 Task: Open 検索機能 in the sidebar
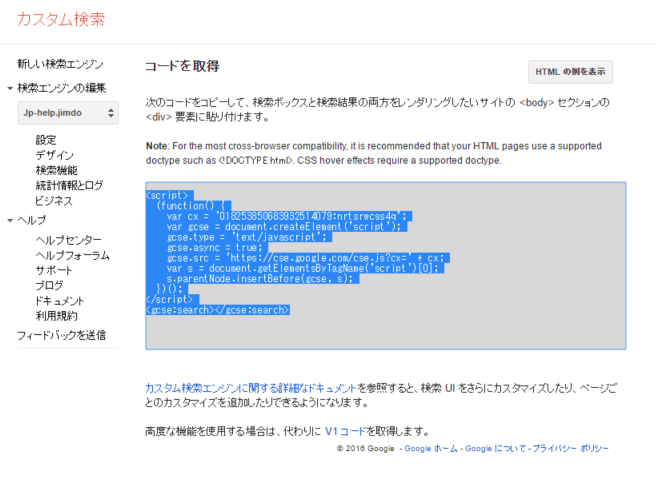point(56,170)
